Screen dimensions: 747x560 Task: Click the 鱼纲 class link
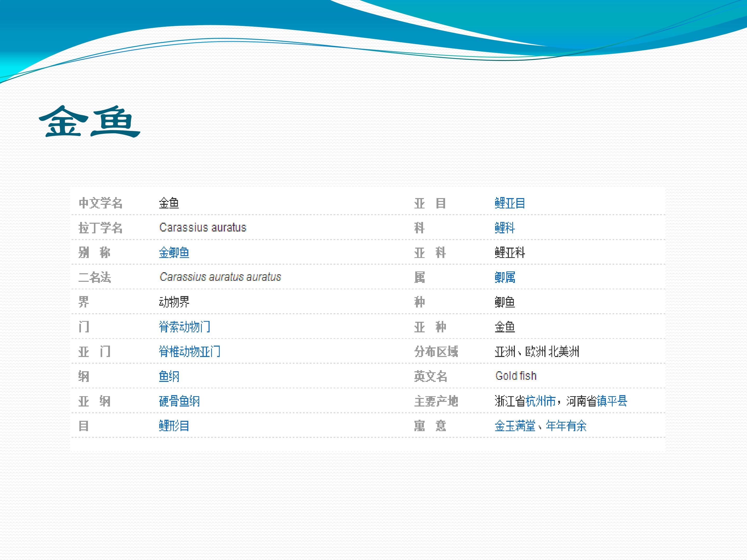169,376
